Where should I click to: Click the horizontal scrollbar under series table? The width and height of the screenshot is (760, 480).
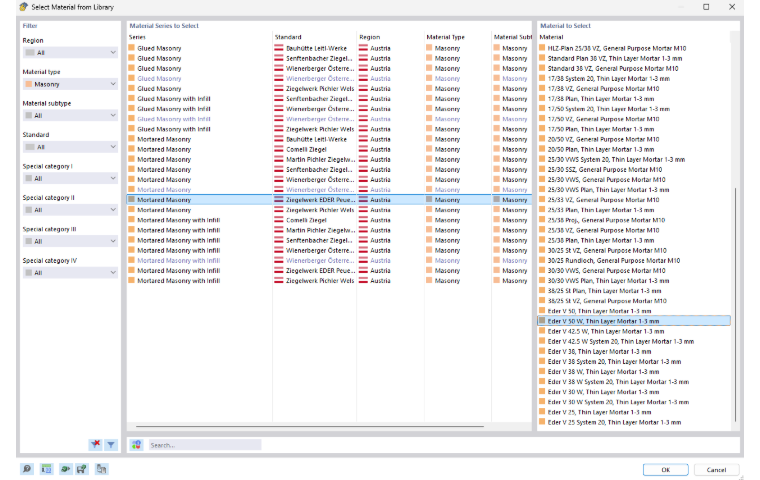pos(310,426)
